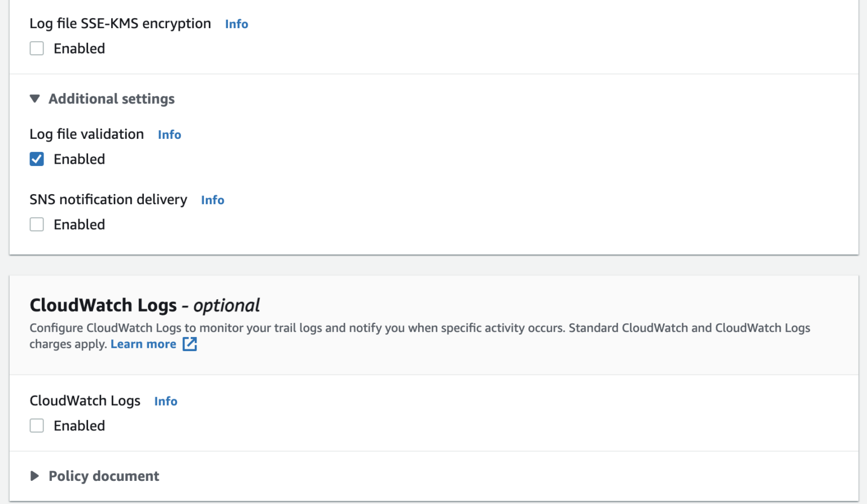Click the expand arrow beside Policy document
Viewport: 867px width, 504px height.
pos(35,476)
